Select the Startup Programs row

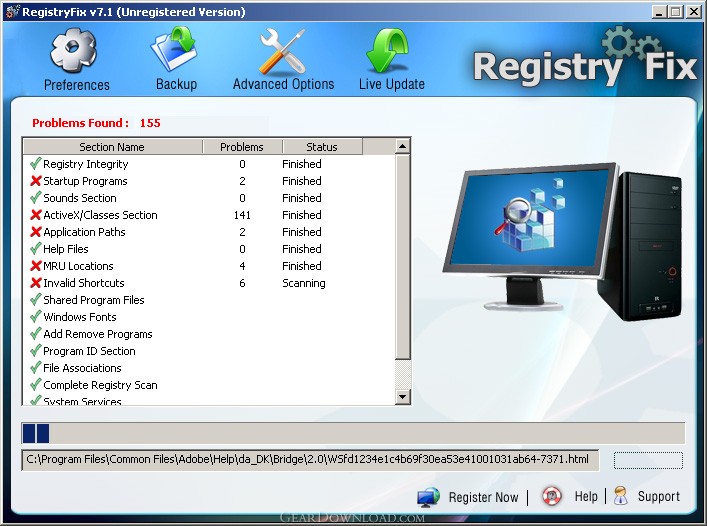coord(209,181)
